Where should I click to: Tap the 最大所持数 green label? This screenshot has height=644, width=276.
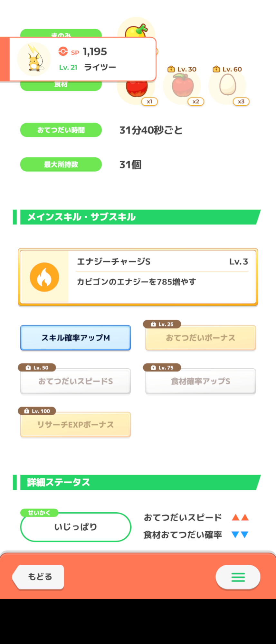pos(61,165)
